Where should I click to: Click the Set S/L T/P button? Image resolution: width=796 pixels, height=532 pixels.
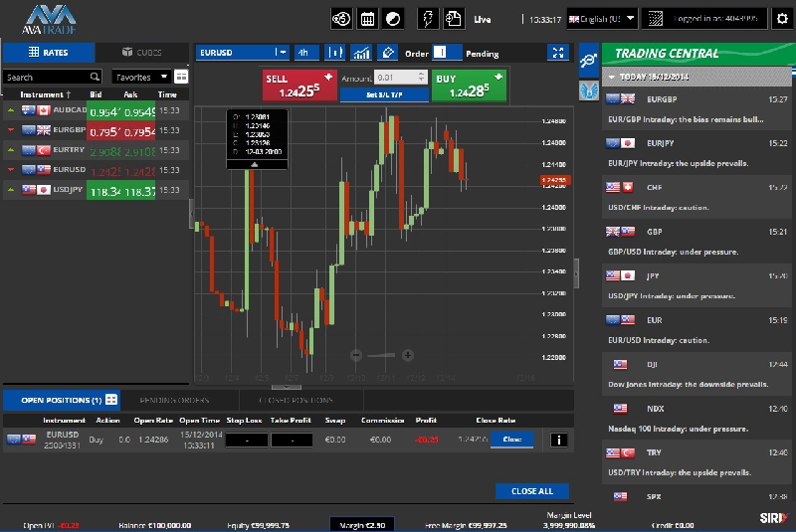pyautogui.click(x=384, y=94)
